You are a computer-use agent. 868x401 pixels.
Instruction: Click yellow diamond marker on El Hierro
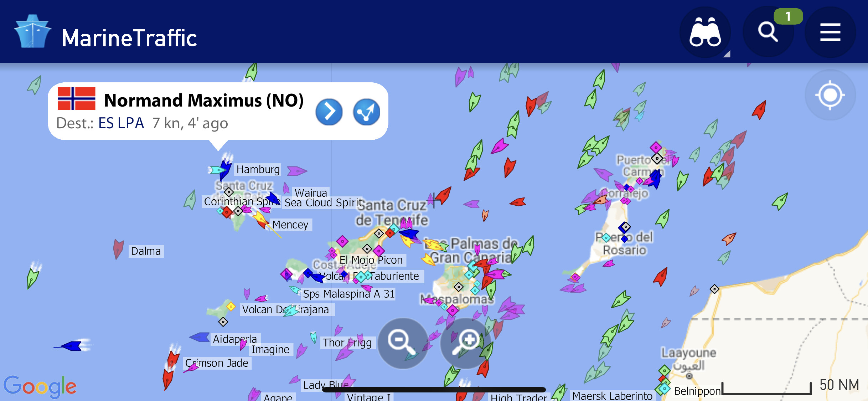[x=231, y=307]
